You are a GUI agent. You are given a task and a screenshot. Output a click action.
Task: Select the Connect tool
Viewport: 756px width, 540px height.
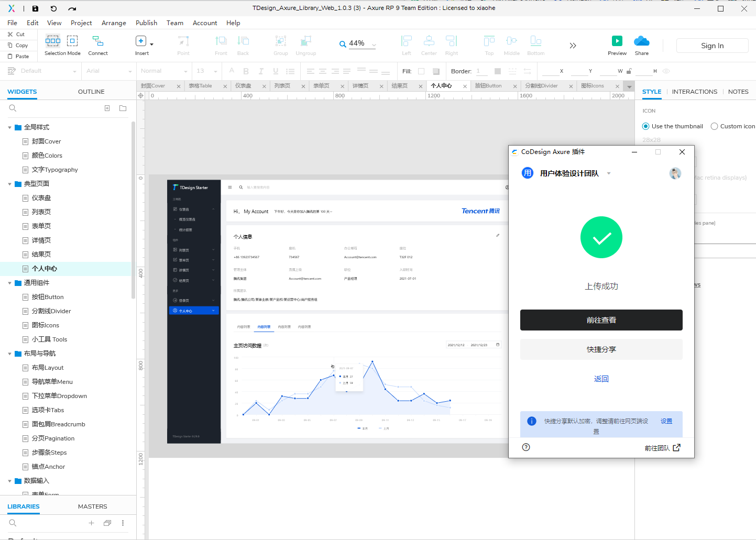[x=98, y=46]
